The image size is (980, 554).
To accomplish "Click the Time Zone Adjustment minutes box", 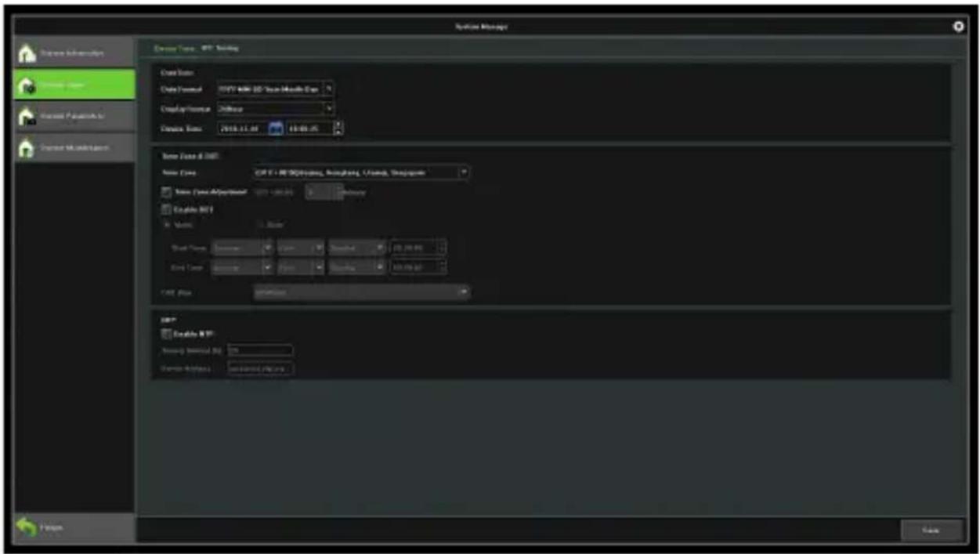I will (x=324, y=192).
